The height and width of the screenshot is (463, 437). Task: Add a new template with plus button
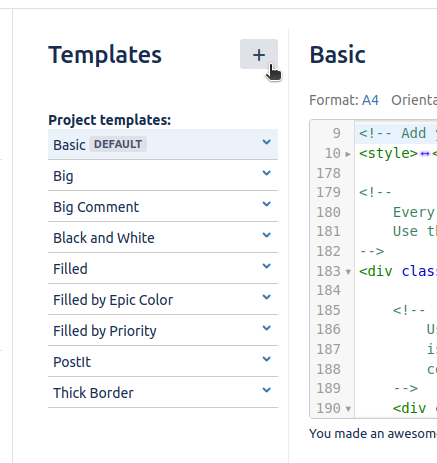click(x=259, y=54)
